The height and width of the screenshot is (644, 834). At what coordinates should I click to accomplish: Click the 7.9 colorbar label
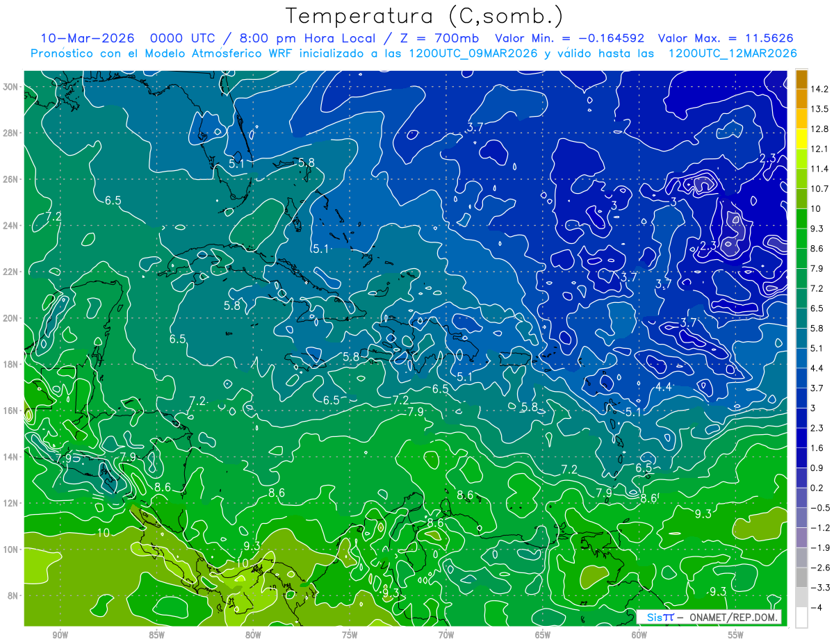(x=817, y=268)
